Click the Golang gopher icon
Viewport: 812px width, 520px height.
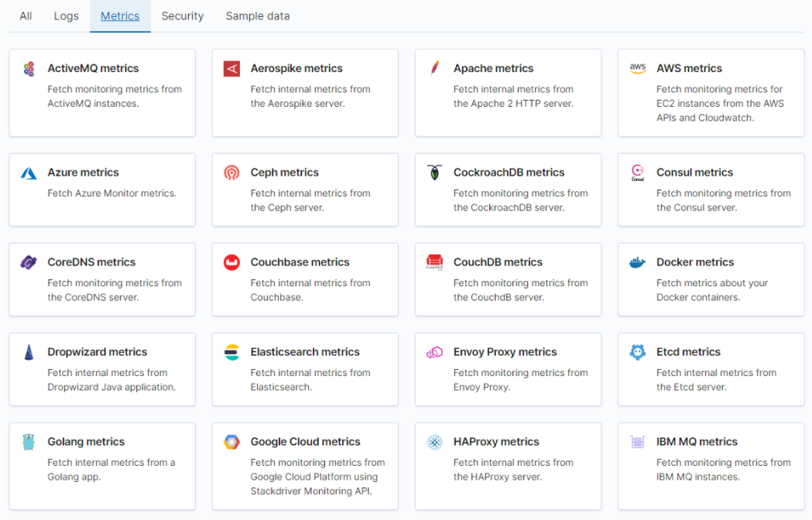(x=29, y=442)
